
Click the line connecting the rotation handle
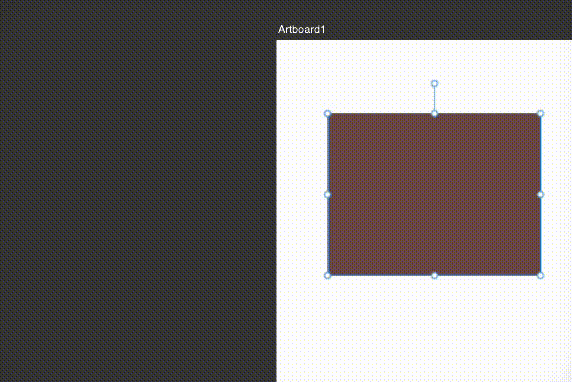(434, 99)
